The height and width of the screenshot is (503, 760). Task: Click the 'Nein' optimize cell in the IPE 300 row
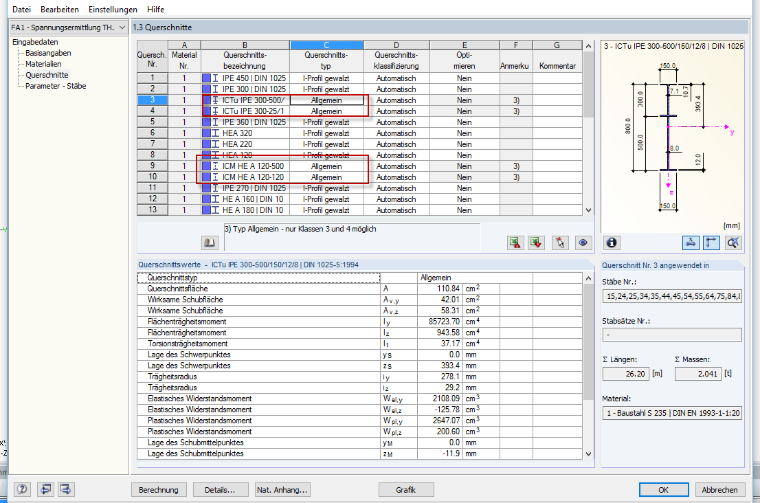pyautogui.click(x=464, y=89)
